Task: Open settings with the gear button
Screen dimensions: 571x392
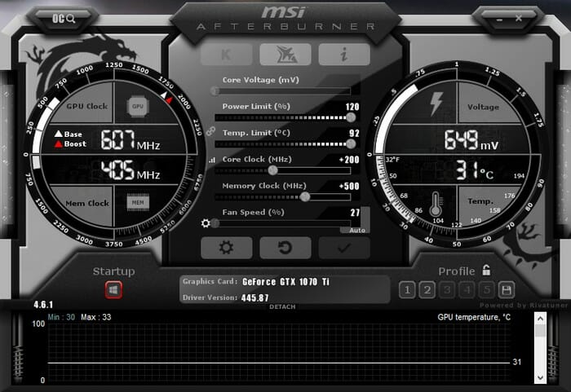Action: click(227, 248)
